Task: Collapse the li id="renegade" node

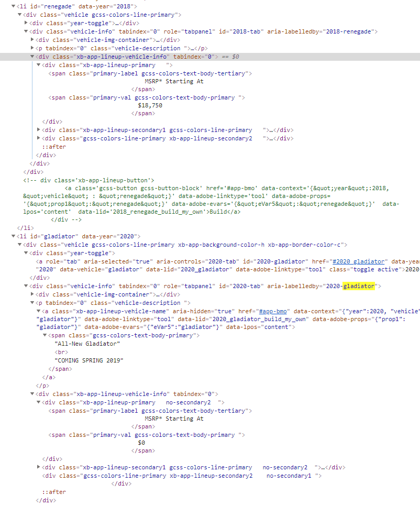Action: (x=13, y=6)
